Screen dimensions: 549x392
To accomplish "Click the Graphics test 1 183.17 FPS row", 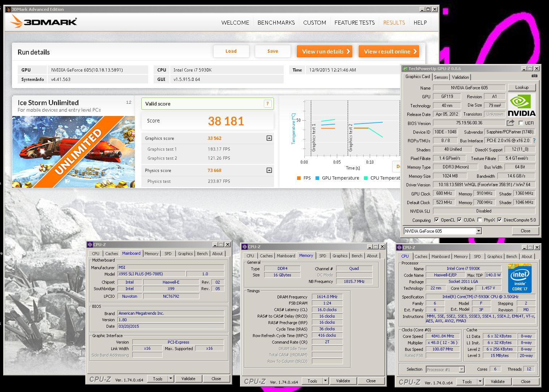I will tap(207, 149).
